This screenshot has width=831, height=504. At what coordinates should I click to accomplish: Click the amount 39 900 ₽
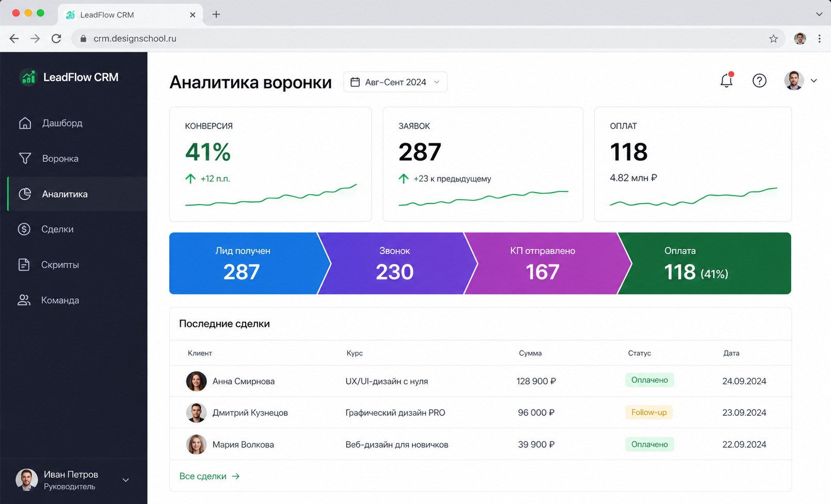(x=536, y=444)
